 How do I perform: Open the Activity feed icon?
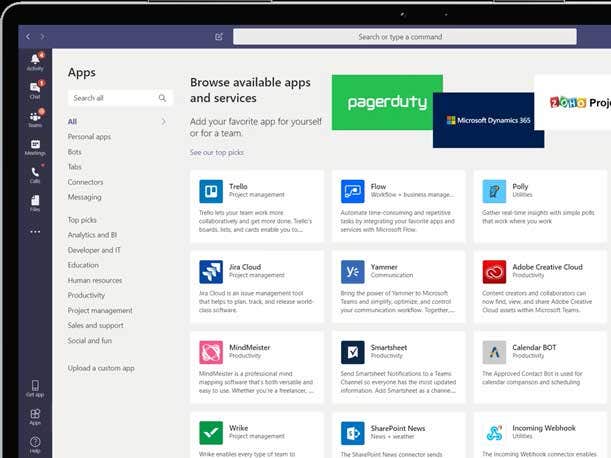[35, 61]
